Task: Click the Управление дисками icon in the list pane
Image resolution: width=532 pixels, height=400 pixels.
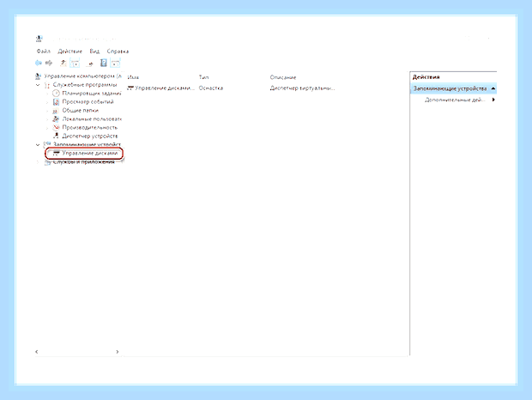Action: pyautogui.click(x=130, y=88)
